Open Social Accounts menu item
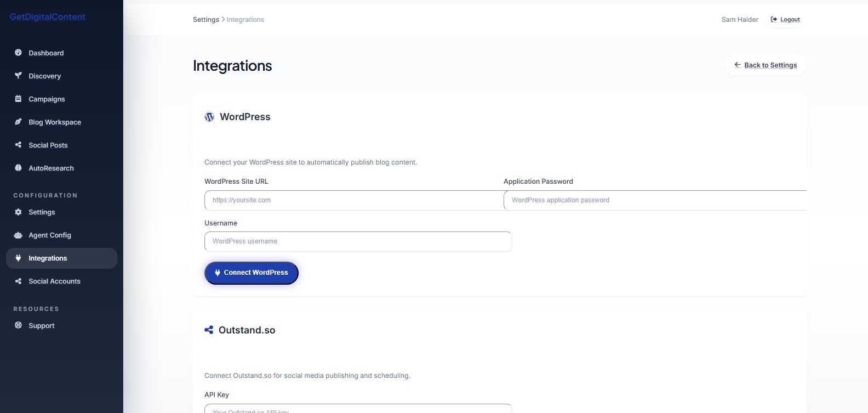This screenshot has width=868, height=413. [61, 281]
